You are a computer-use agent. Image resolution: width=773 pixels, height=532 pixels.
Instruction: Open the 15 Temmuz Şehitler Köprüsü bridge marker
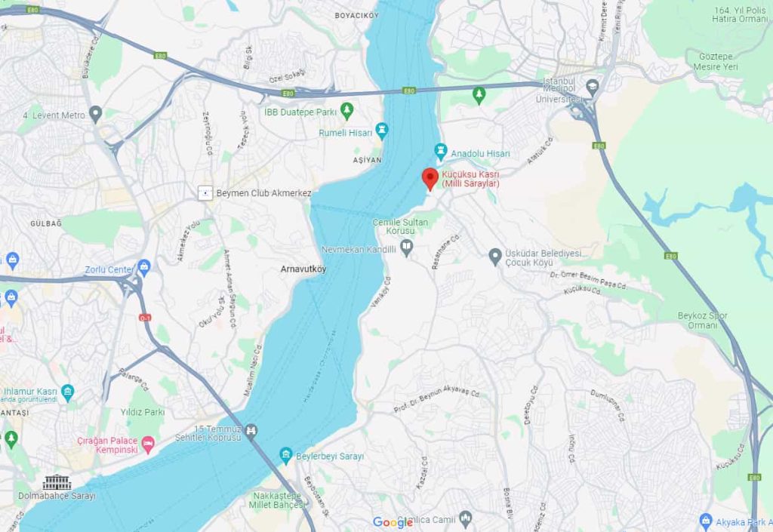click(x=251, y=431)
